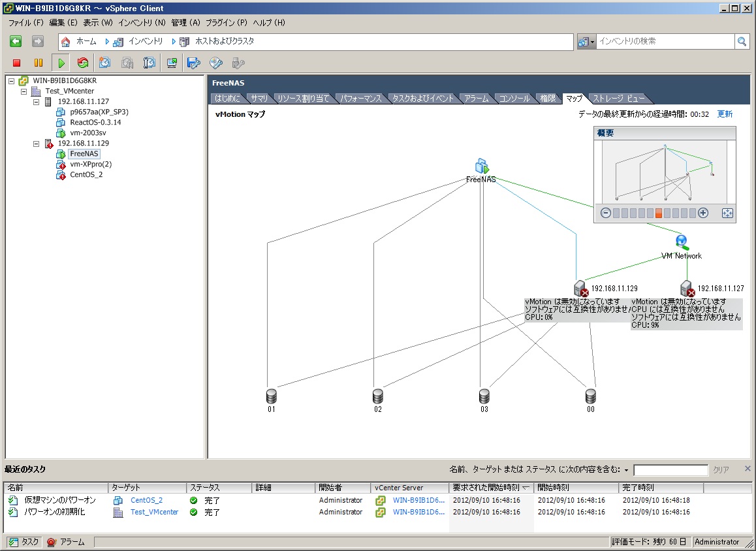Click the orange pause (suspend) button
This screenshot has height=551, width=756.
(x=39, y=63)
